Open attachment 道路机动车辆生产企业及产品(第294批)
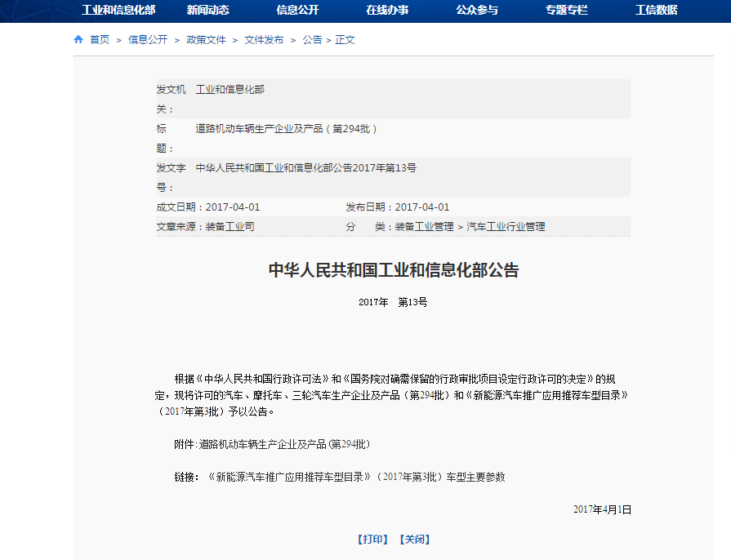The height and width of the screenshot is (560, 731). coord(285,444)
